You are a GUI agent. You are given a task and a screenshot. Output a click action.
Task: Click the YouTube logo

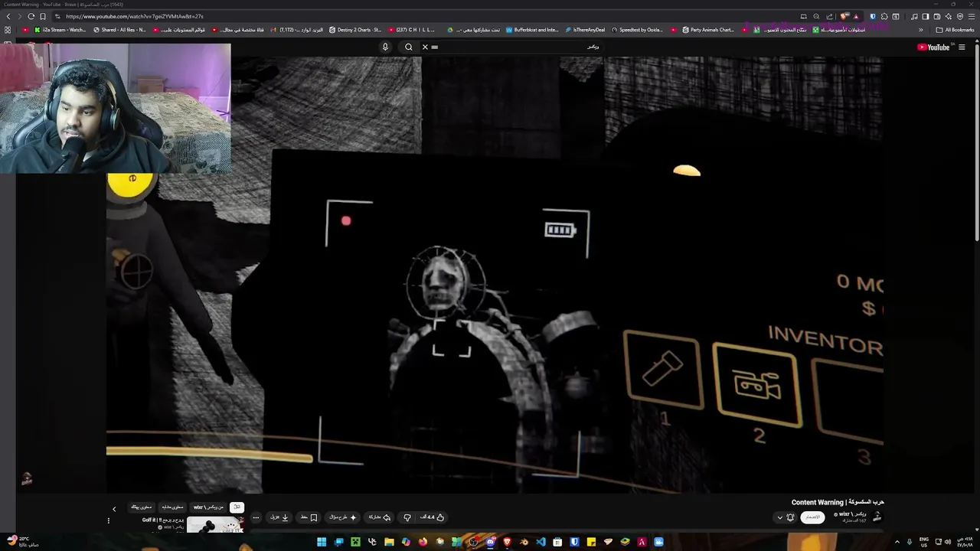pyautogui.click(x=933, y=47)
